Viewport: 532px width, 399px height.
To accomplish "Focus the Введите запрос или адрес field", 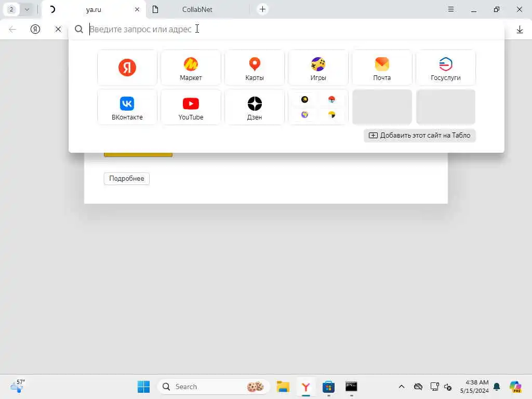I will 285,29.
